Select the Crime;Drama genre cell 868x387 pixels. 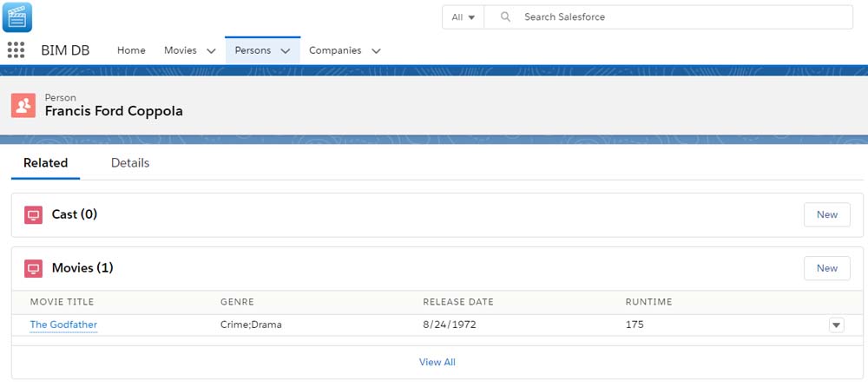pos(251,325)
